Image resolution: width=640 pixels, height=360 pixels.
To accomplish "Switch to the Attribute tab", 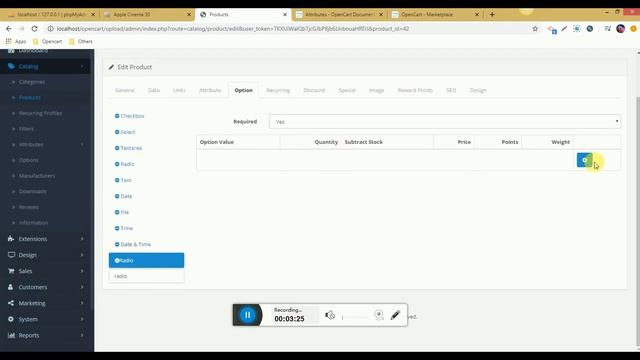I will [x=210, y=90].
